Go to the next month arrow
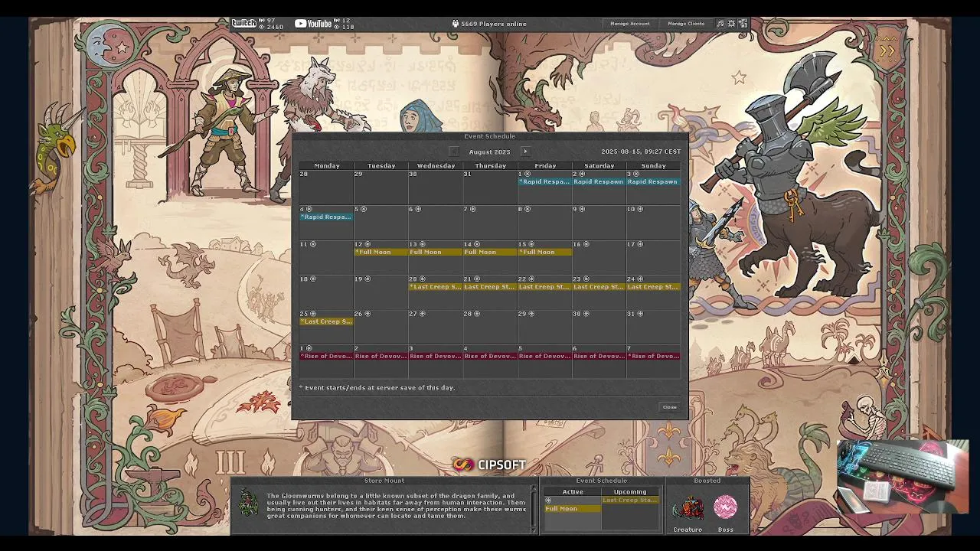Viewport: 980px width, 551px height. [524, 152]
